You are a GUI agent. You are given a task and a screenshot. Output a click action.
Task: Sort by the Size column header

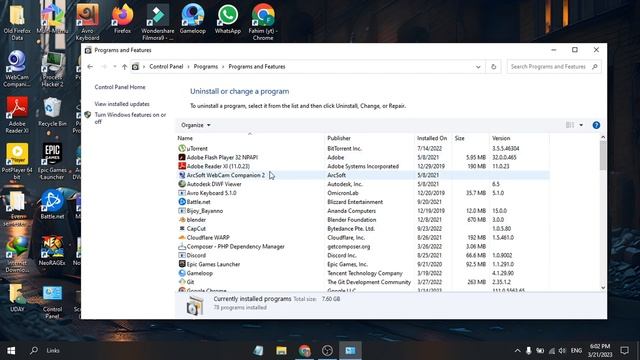(470, 138)
